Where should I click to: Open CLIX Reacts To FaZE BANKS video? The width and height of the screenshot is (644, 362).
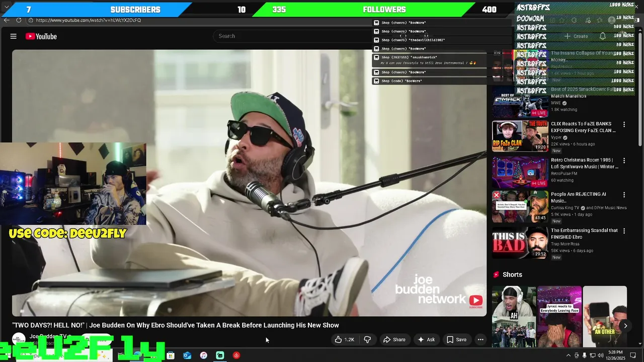(584, 127)
